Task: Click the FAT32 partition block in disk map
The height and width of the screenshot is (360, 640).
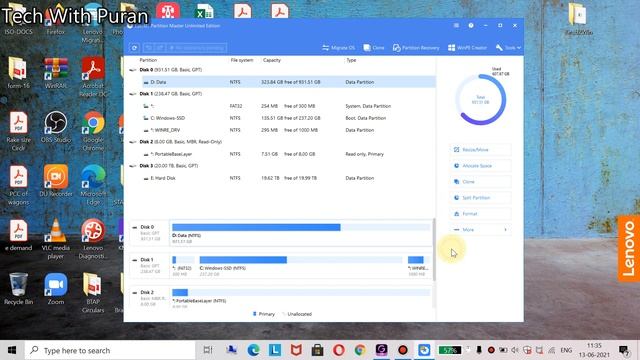Action: pyautogui.click(x=183, y=260)
